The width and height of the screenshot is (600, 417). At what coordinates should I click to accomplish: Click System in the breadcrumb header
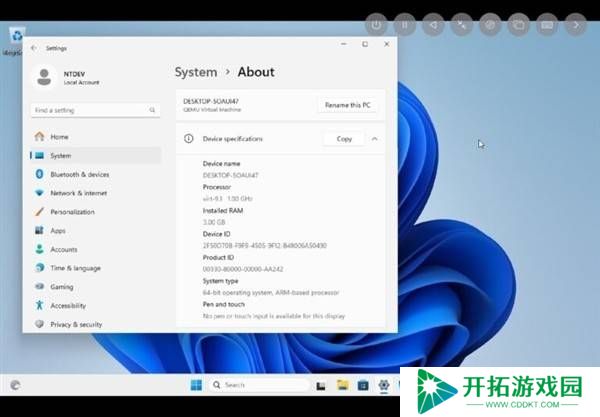pyautogui.click(x=196, y=72)
